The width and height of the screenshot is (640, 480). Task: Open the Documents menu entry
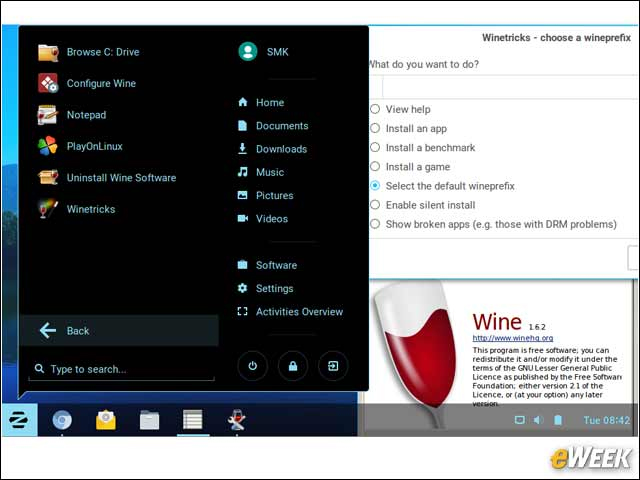pyautogui.click(x=282, y=126)
